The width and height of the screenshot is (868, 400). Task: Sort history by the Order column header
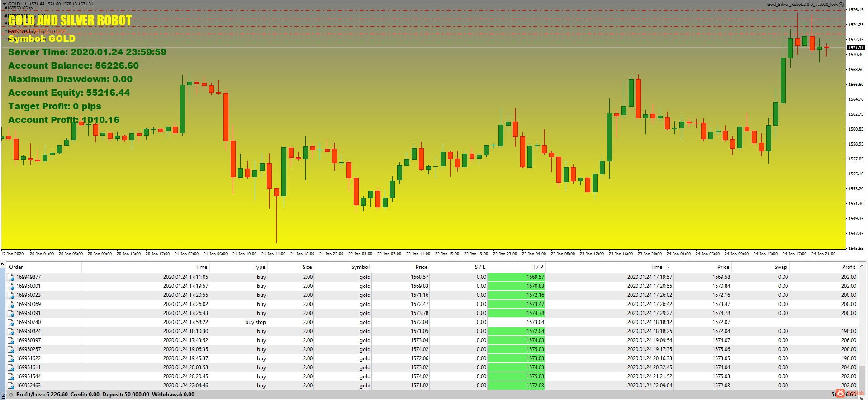pos(44,267)
